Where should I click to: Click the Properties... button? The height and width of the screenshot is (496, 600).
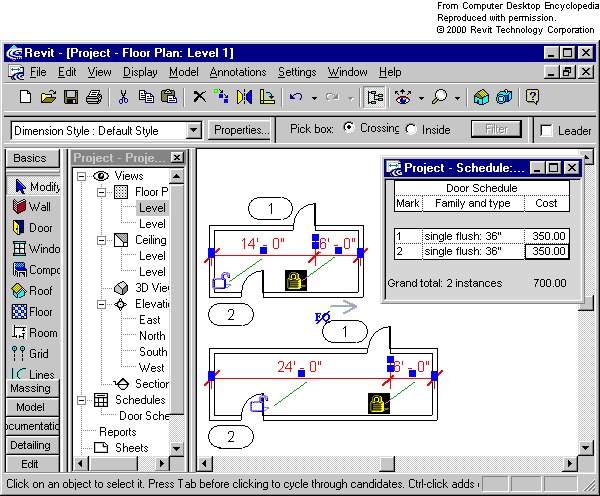[241, 130]
